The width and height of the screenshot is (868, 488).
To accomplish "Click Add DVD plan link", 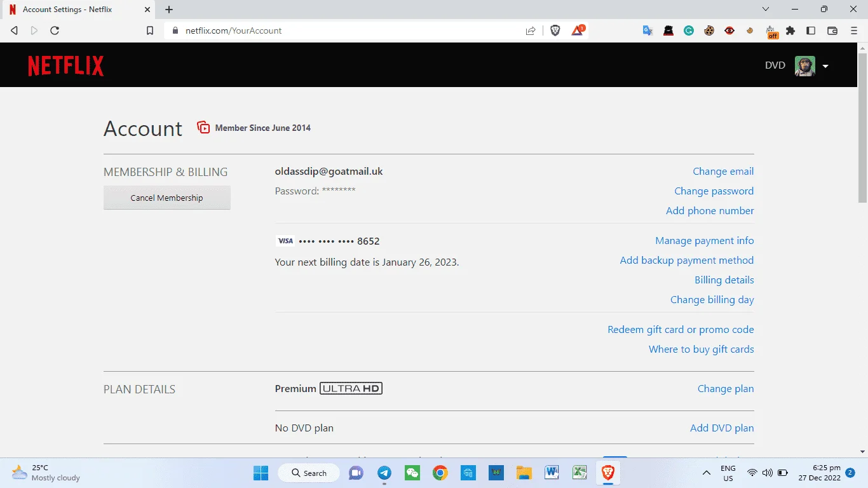I will [x=722, y=428].
